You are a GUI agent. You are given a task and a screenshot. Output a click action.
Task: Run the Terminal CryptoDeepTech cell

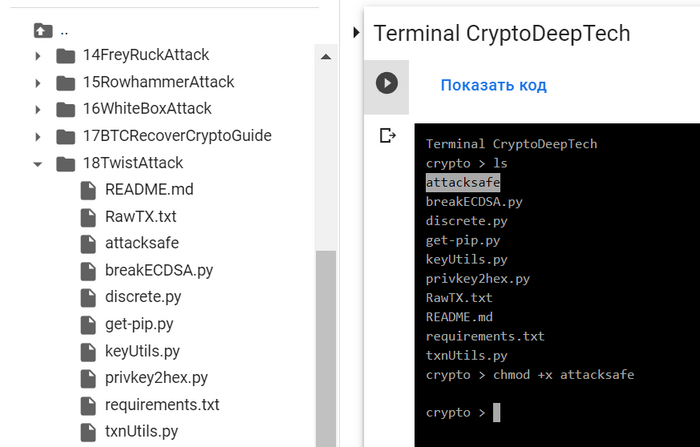(x=386, y=83)
